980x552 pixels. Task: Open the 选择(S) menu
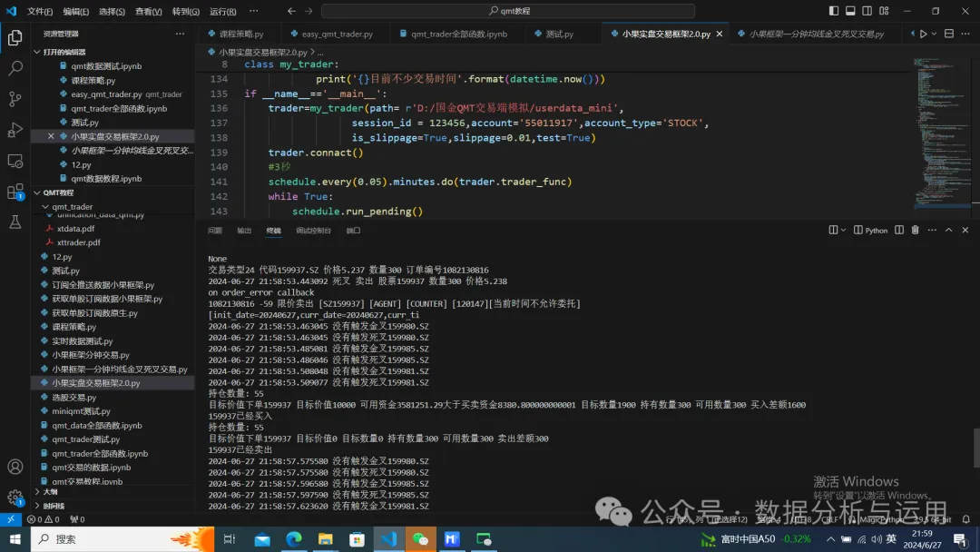click(x=112, y=11)
